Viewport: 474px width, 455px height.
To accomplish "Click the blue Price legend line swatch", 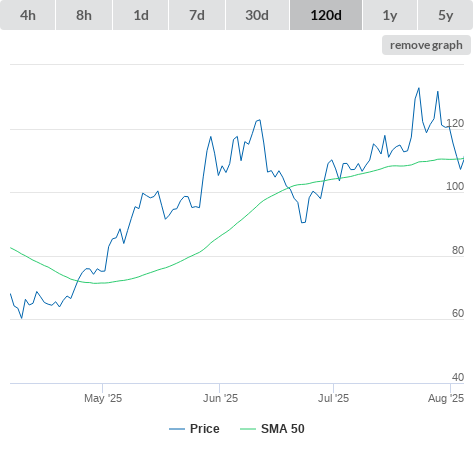I will coord(177,429).
